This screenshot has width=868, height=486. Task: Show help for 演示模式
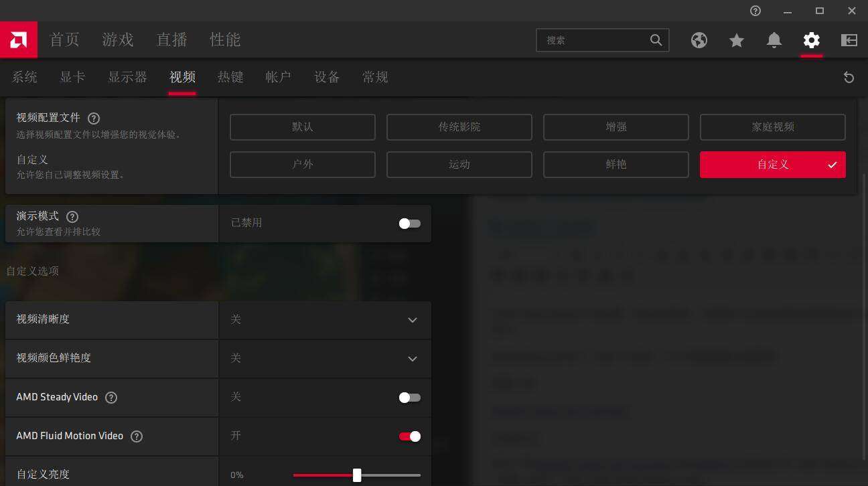pos(72,217)
